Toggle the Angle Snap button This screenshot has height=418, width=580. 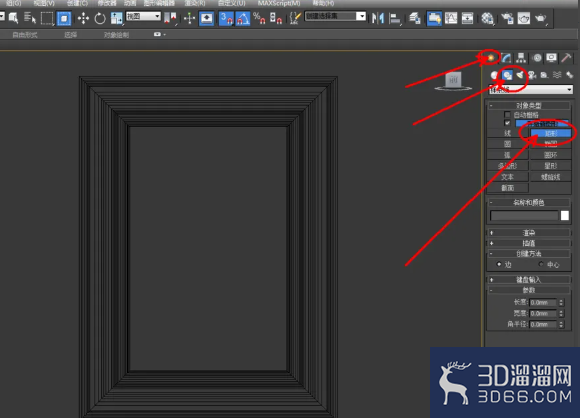[x=243, y=18]
